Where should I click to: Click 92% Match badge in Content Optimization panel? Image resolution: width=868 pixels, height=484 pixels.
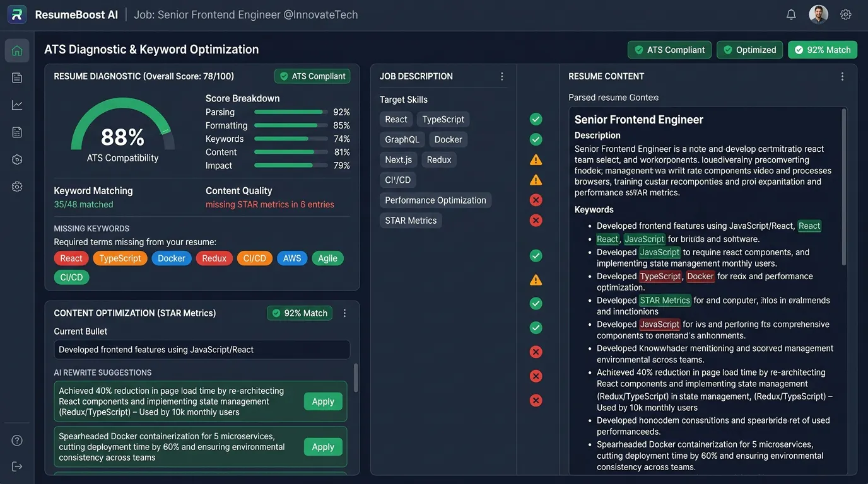[x=300, y=313]
